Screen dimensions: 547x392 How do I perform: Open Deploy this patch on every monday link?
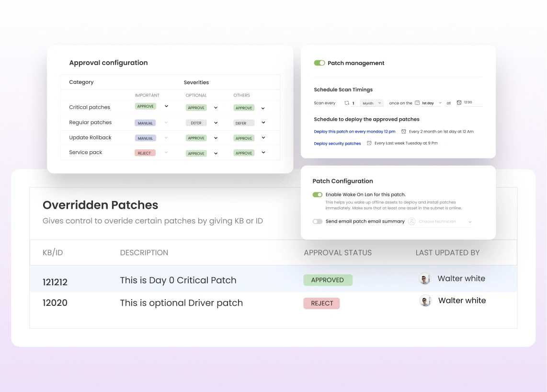click(354, 132)
